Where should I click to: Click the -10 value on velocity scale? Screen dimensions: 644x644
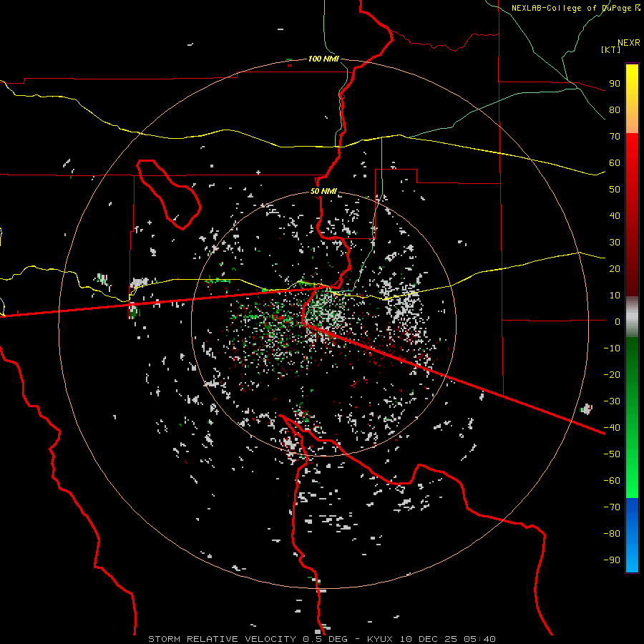click(x=612, y=348)
